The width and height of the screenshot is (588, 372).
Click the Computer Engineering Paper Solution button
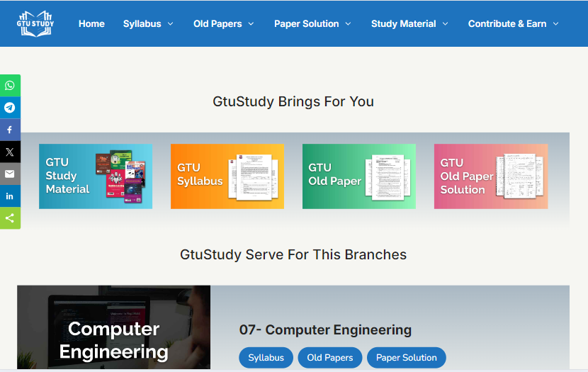coord(407,358)
